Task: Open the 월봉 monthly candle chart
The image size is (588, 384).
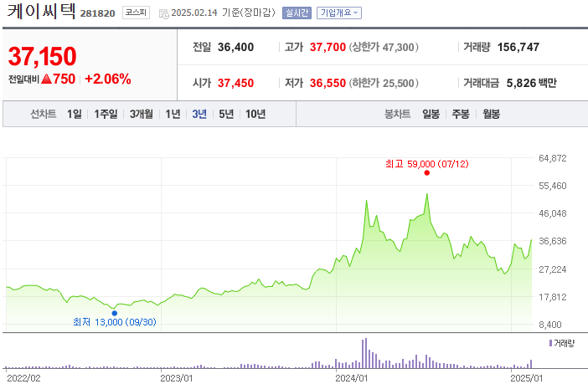Action: [491, 114]
